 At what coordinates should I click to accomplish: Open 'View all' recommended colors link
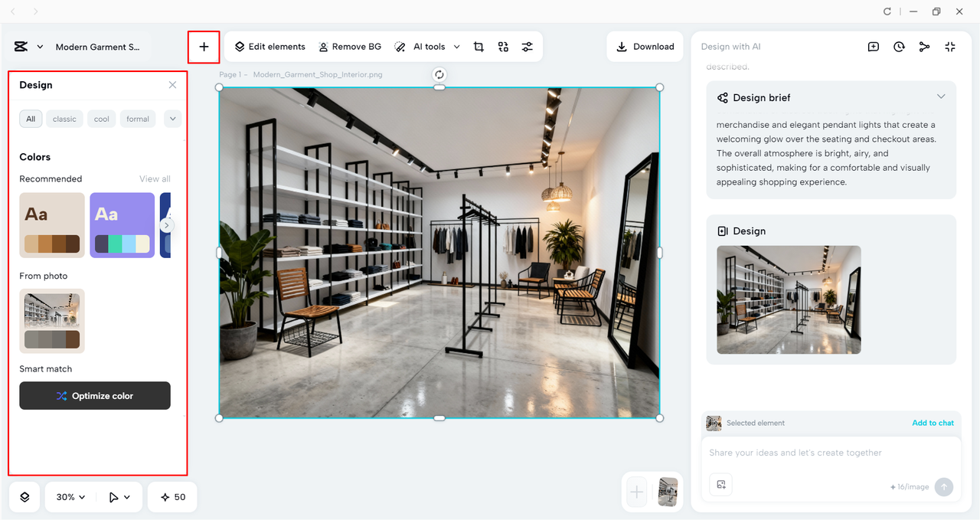tap(155, 178)
